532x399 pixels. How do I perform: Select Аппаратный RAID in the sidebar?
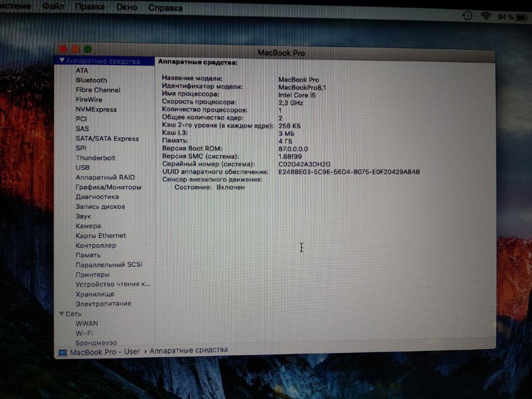105,177
